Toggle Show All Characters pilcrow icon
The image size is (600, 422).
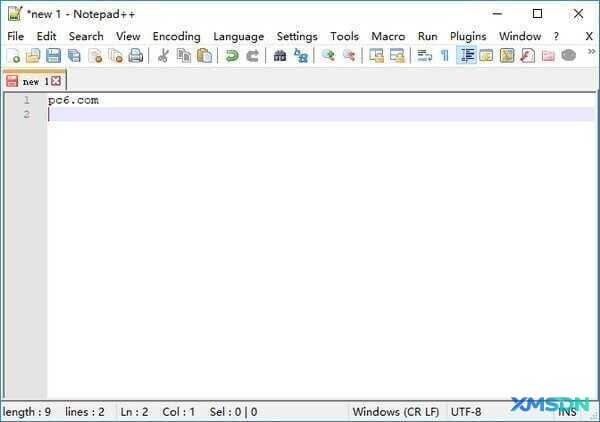445,56
